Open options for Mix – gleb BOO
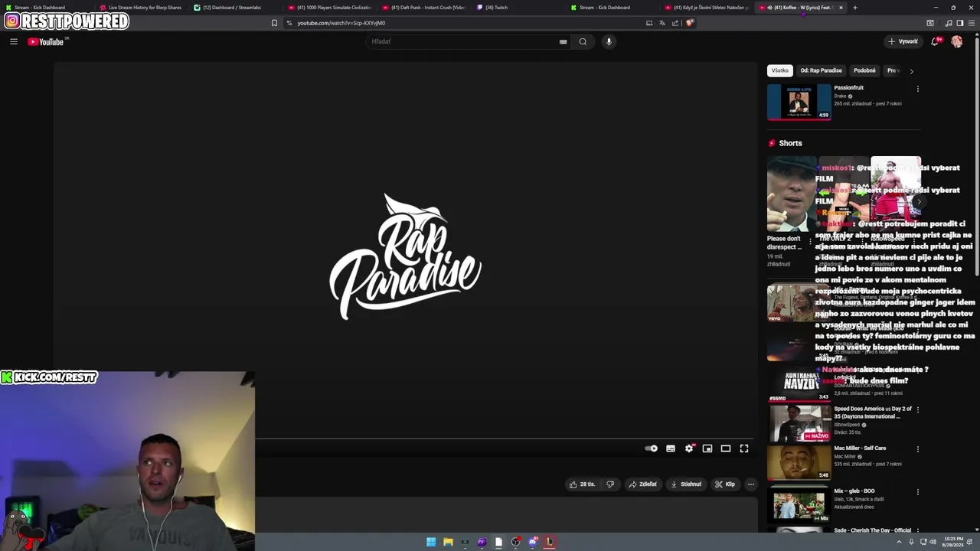 click(918, 492)
